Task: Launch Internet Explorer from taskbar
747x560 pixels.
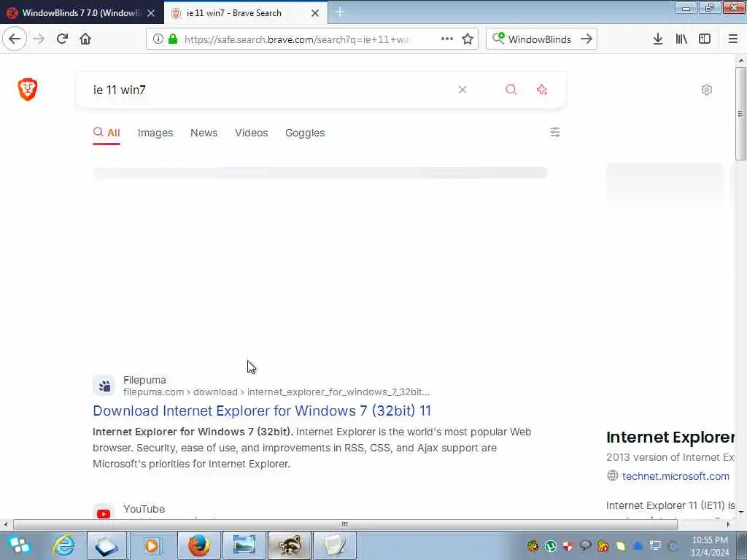Action: click(x=64, y=545)
